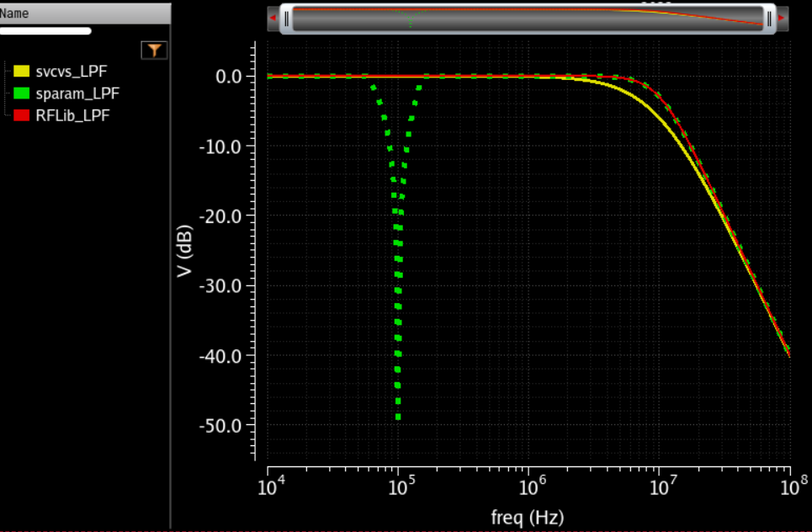Click the dotted green notch minimum near -49 dB
This screenshot has height=532, width=812.
point(398,417)
